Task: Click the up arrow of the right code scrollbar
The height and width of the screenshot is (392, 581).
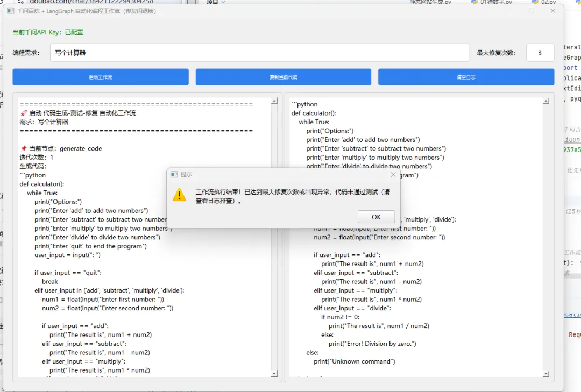Action: tap(546, 101)
